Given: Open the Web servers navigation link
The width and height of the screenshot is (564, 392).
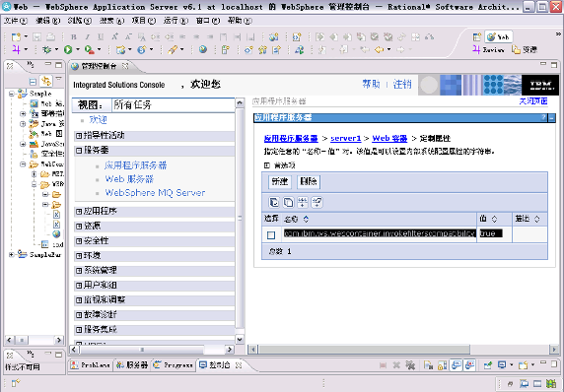Looking at the screenshot, I should (x=129, y=179).
